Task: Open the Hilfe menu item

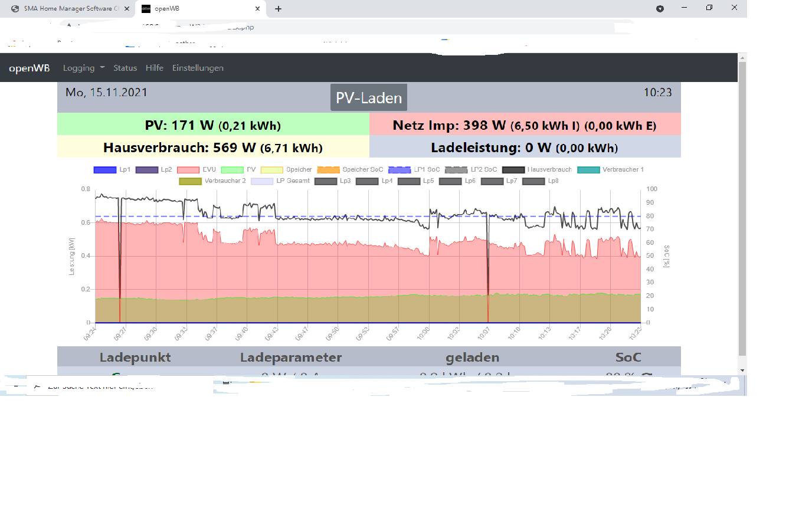Action: coord(155,68)
